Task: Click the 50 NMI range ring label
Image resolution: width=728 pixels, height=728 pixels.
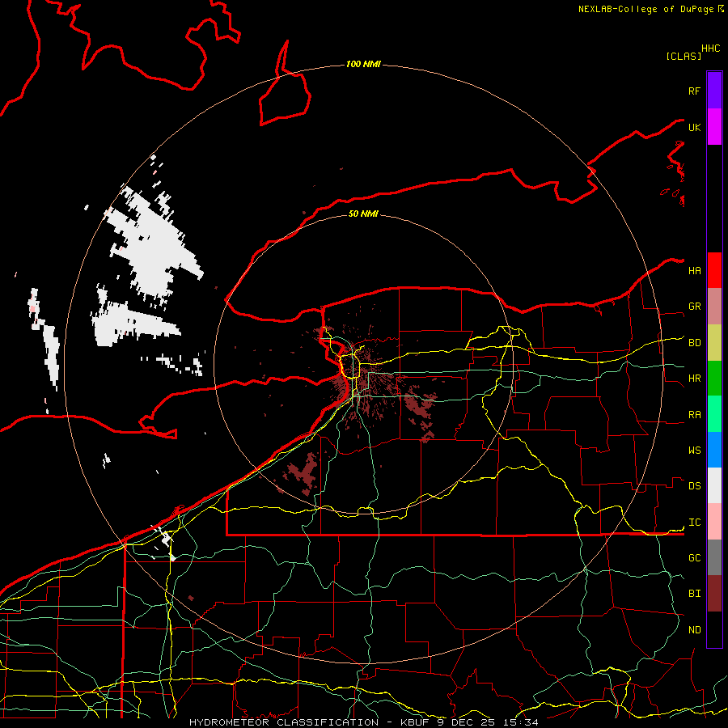Action: [363, 214]
